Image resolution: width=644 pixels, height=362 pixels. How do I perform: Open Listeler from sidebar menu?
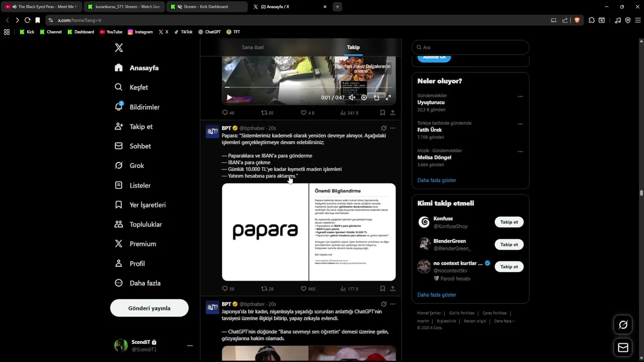tap(132, 185)
